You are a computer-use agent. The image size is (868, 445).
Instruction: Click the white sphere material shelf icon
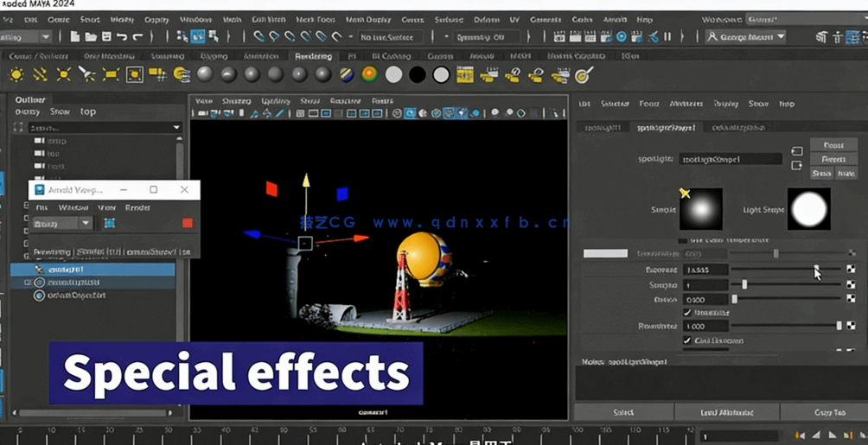click(x=393, y=76)
